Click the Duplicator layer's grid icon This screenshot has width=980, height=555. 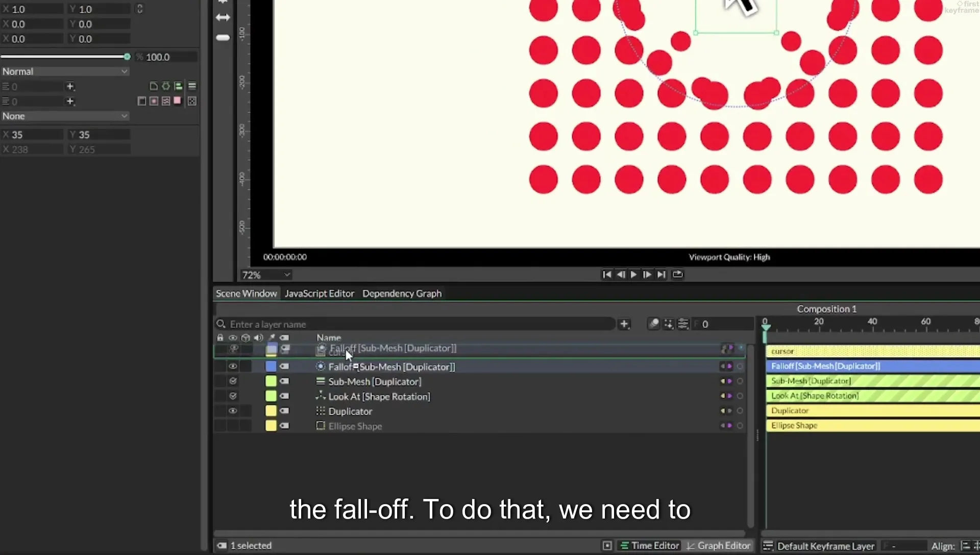tap(321, 411)
